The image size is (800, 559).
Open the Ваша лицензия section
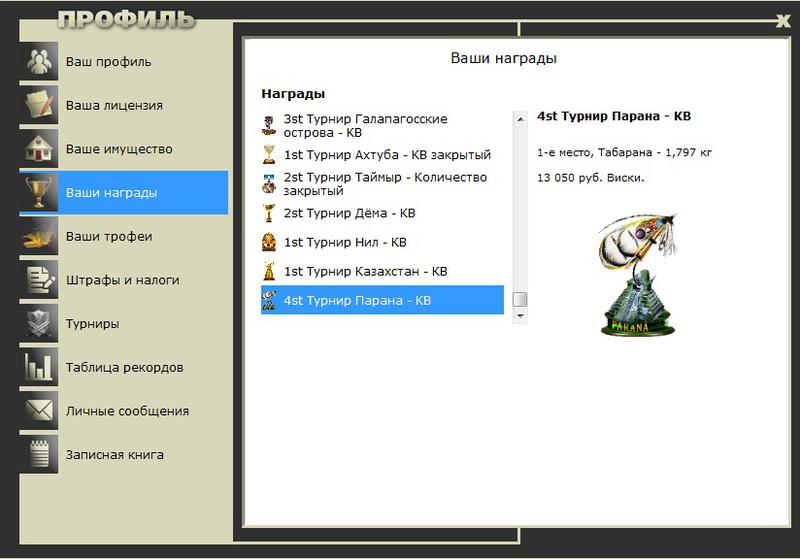pyautogui.click(x=123, y=105)
